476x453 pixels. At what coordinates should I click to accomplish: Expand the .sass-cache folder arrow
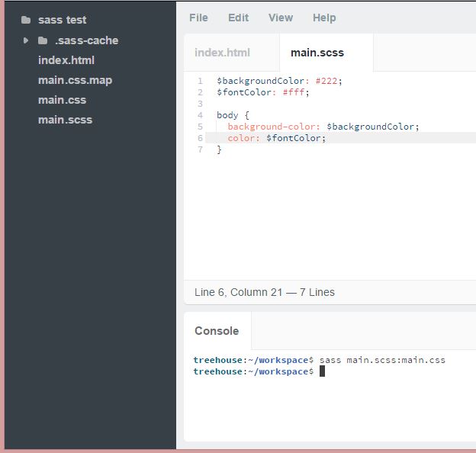click(x=26, y=40)
